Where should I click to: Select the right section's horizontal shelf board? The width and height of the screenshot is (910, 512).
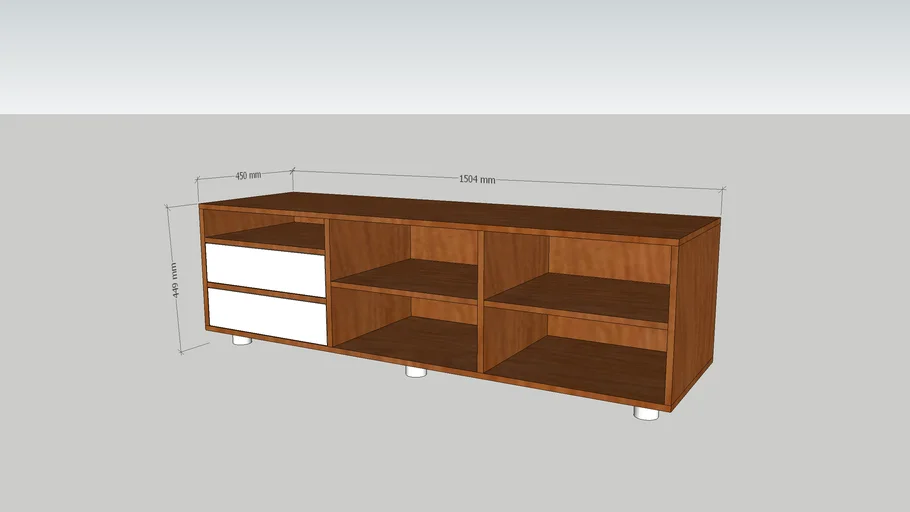pyautogui.click(x=580, y=300)
